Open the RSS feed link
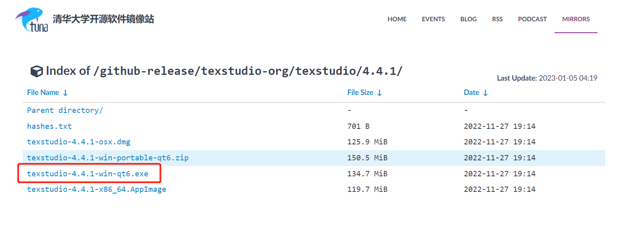The height and width of the screenshot is (243, 644). (497, 19)
